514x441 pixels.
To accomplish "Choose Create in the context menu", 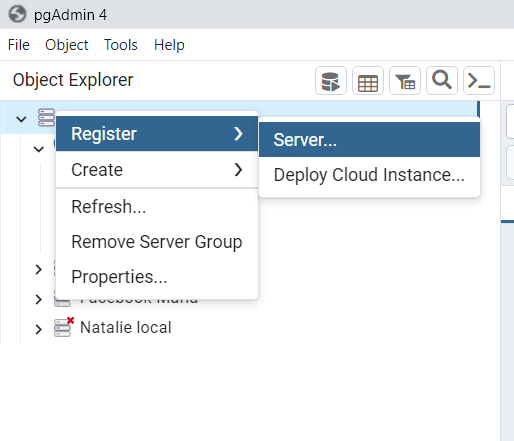I will 157,169.
